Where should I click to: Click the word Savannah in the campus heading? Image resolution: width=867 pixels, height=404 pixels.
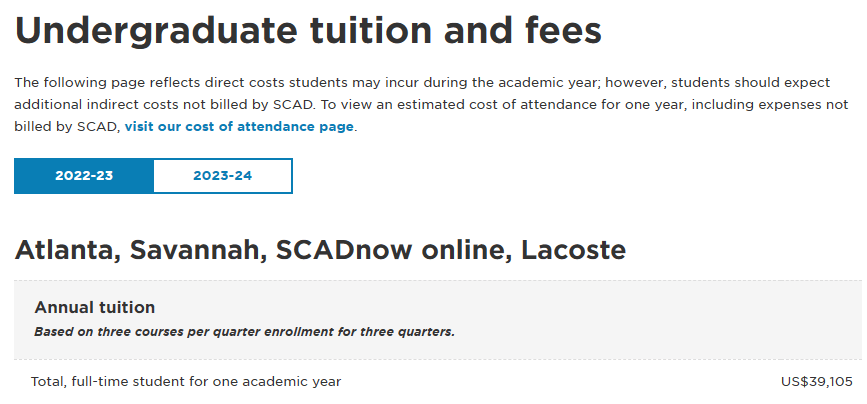[198, 250]
